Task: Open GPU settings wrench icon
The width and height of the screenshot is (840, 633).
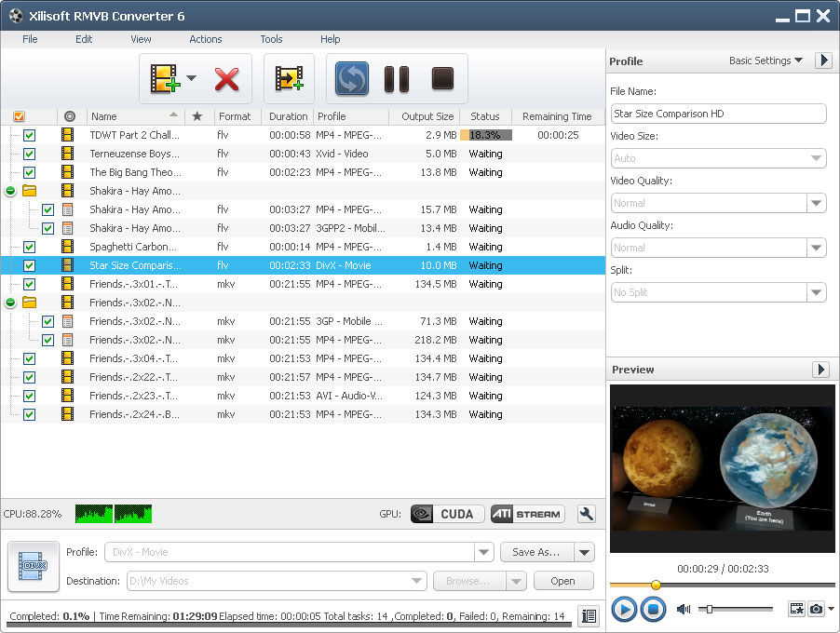Action: [x=587, y=514]
